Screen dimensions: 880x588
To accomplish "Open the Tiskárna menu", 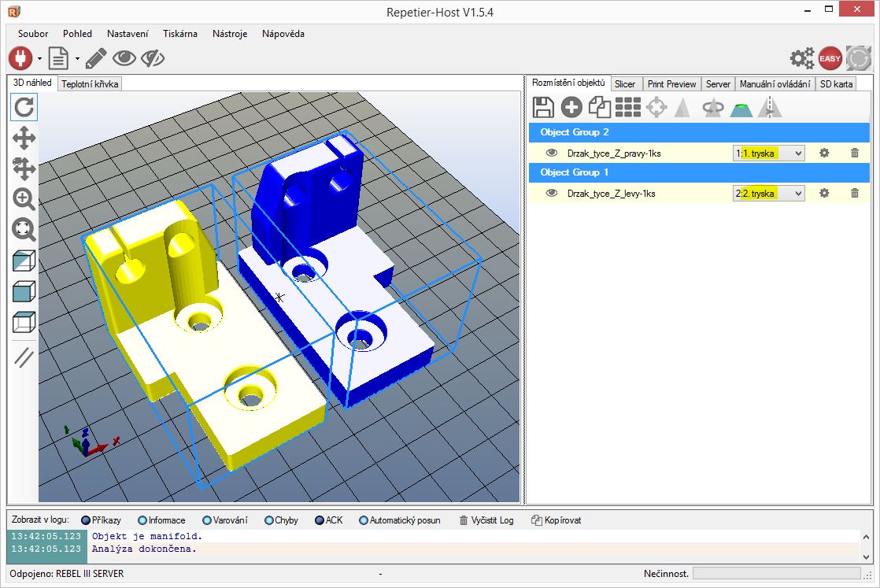I will click(179, 34).
